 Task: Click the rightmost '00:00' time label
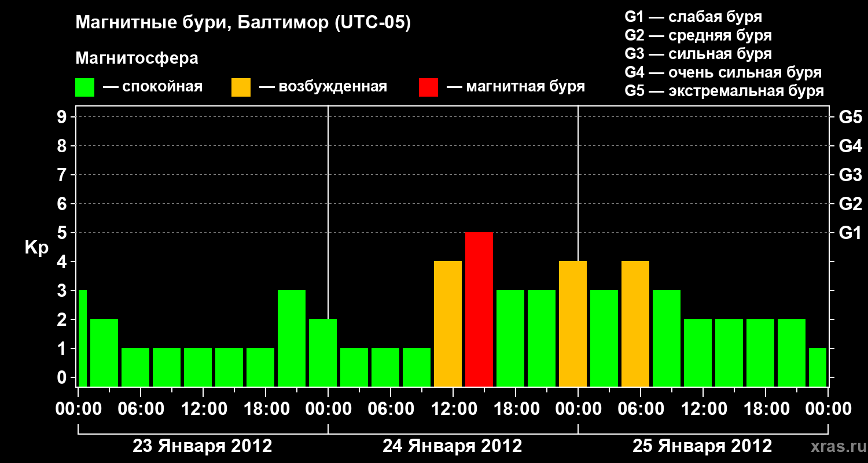828,409
